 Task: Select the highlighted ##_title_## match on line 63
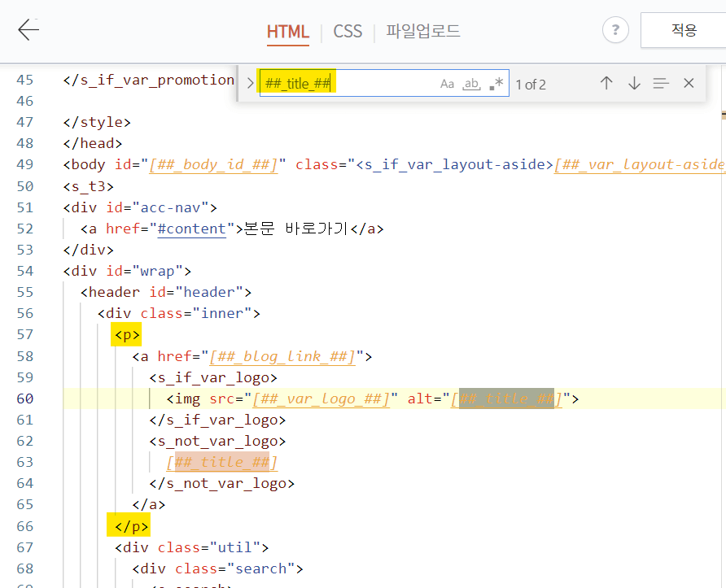(x=221, y=462)
